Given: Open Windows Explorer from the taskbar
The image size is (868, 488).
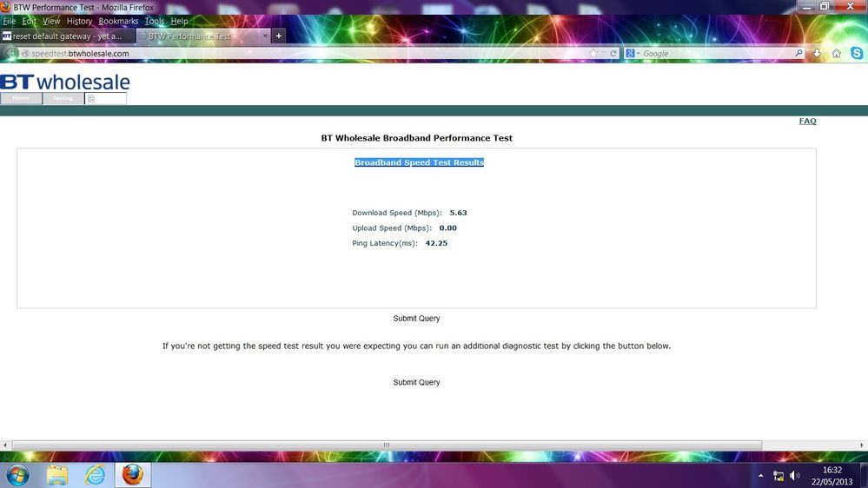Looking at the screenshot, I should (57, 475).
